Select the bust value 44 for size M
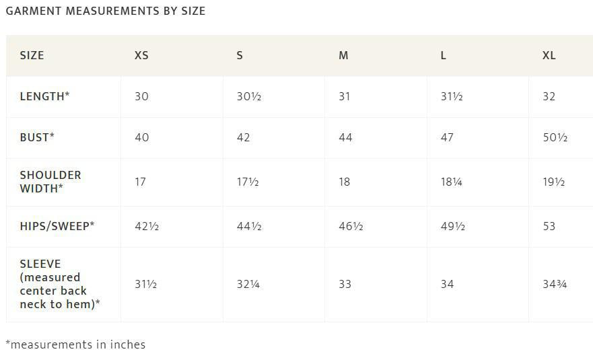This screenshot has height=364, width=593. click(x=345, y=137)
